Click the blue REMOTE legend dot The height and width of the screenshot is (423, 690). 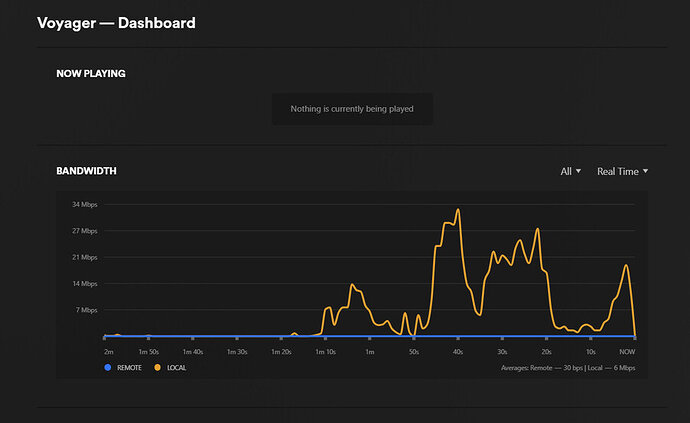point(108,368)
